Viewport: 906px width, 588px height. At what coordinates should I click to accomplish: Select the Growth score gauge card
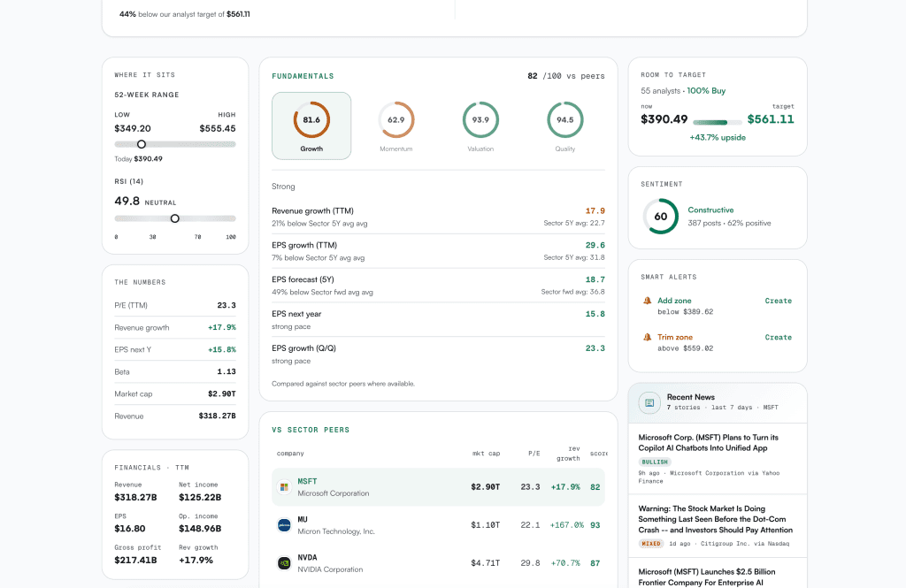(x=311, y=126)
